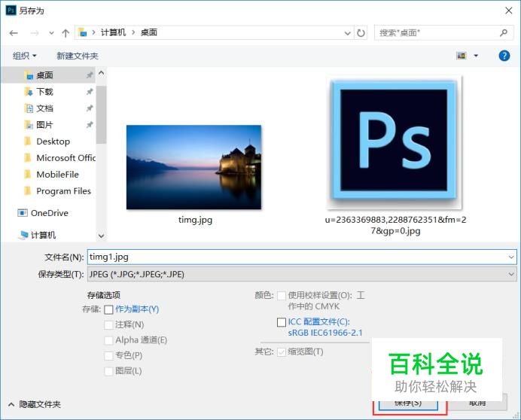Collapse folders with 隐藏文件夹
The height and width of the screenshot is (420, 521).
(35, 404)
